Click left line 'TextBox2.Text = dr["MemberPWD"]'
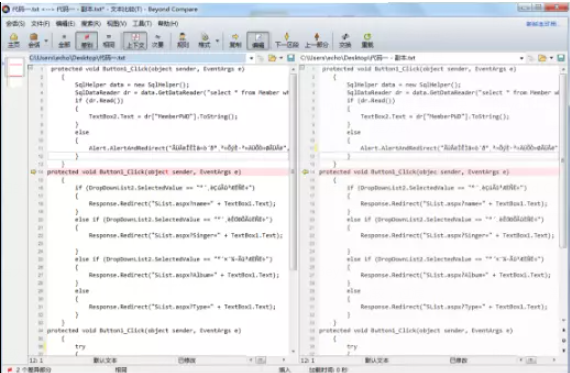Image resolution: width=570 pixels, height=373 pixels. pyautogui.click(x=163, y=117)
